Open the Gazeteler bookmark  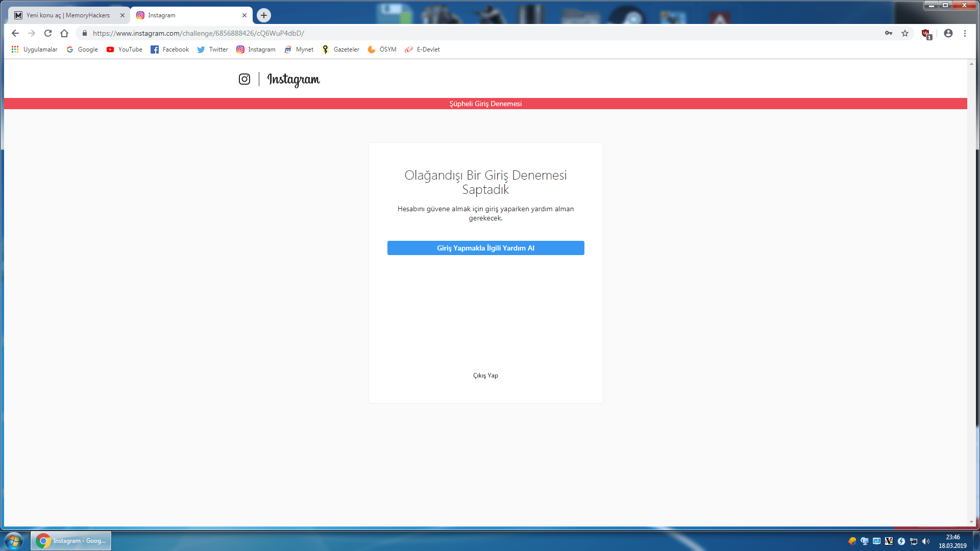340,49
